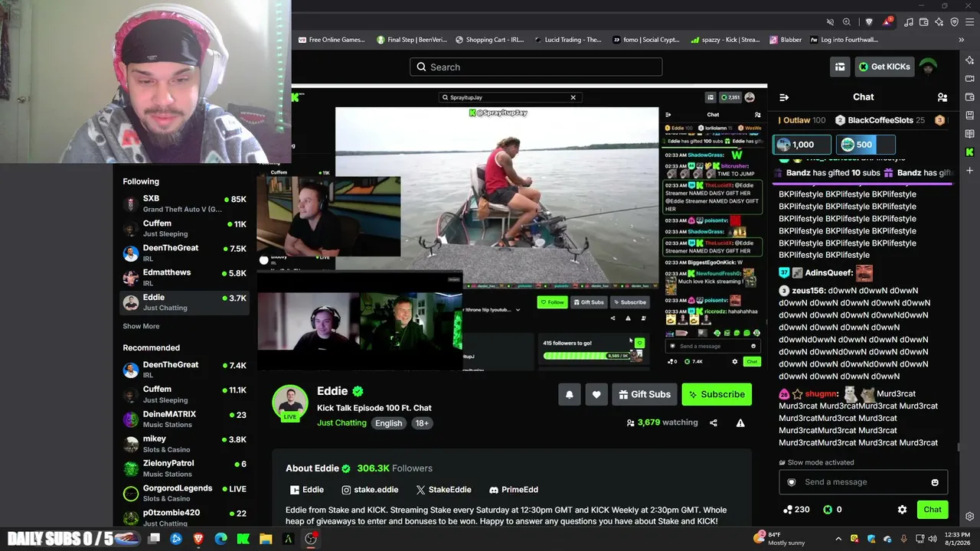The height and width of the screenshot is (551, 980).
Task: Click the 1,000 kicks gift option
Action: 802,145
